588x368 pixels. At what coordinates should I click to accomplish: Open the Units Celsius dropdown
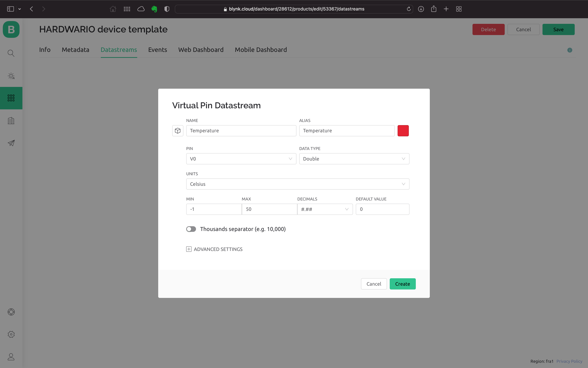pyautogui.click(x=298, y=184)
